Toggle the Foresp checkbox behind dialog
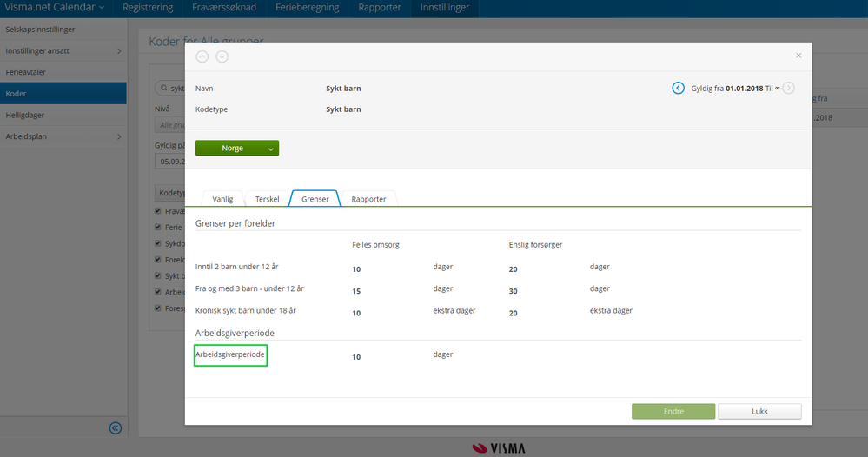 tap(158, 308)
